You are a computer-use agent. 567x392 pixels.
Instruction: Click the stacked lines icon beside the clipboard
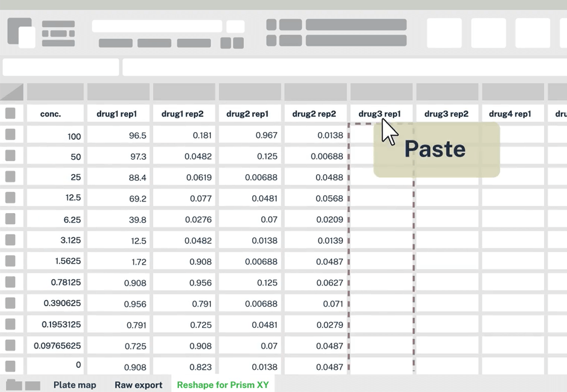point(58,34)
